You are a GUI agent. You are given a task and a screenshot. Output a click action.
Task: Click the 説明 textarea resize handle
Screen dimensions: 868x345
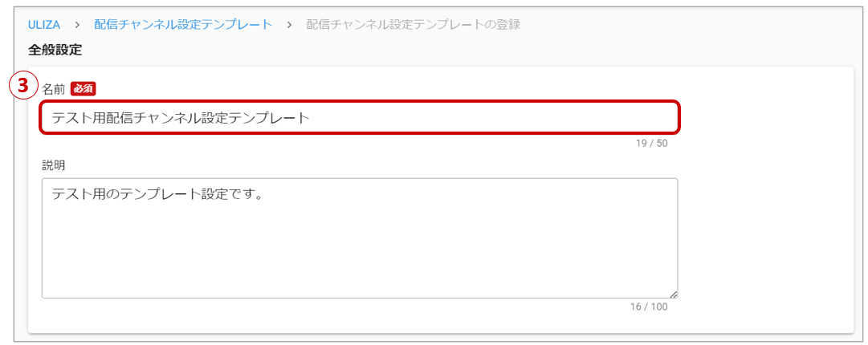(x=673, y=294)
